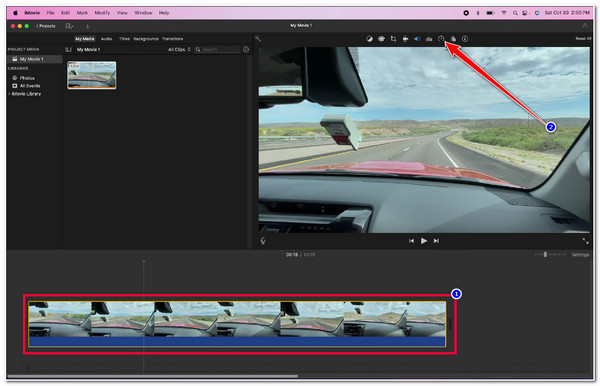
Task: Play the movie in viewer
Action: point(424,241)
